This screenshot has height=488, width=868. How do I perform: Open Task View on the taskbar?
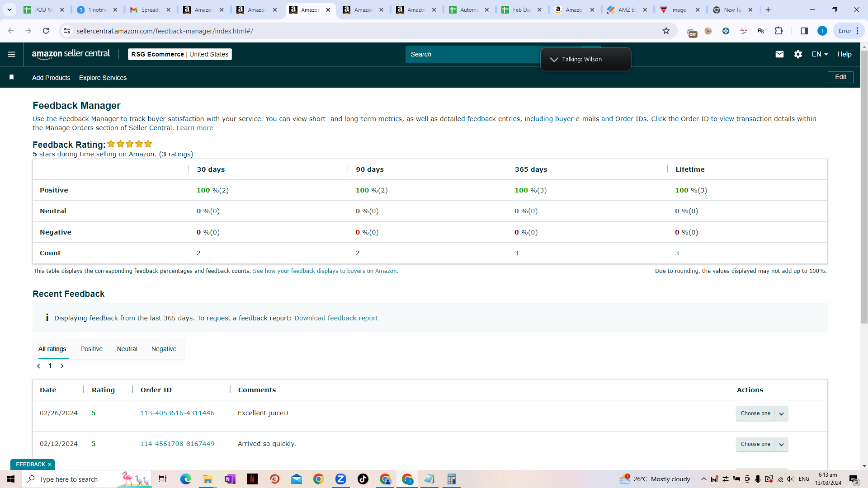[163, 479]
